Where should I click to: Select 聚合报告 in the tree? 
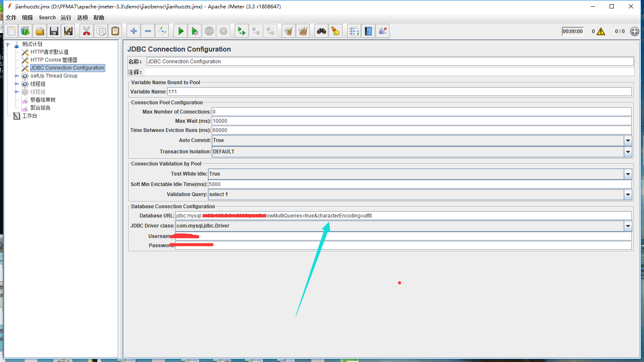tap(40, 108)
